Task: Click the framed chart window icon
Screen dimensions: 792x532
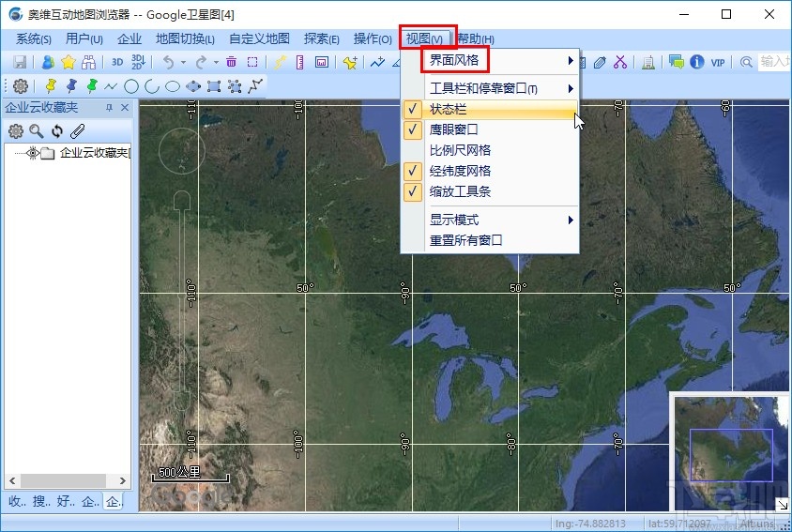Action: click(x=322, y=62)
